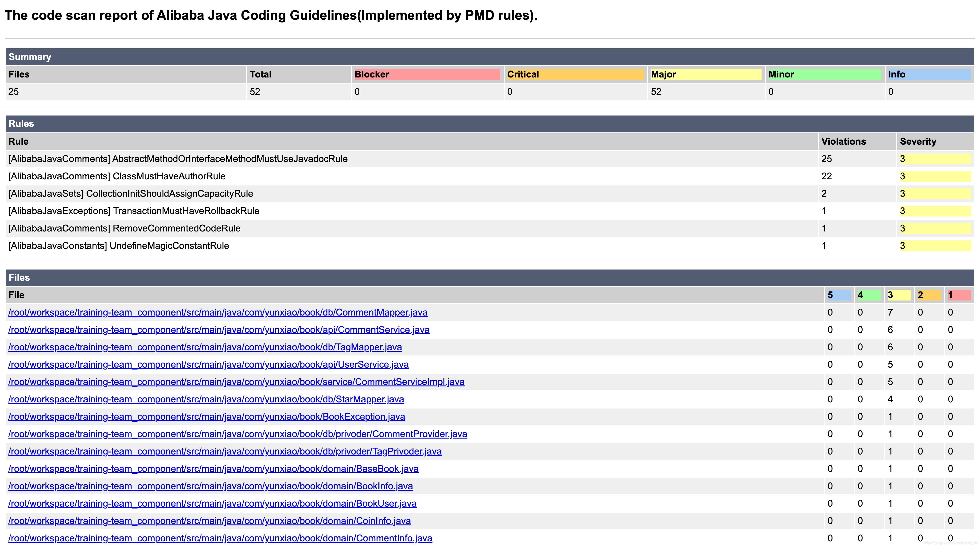Click the TransactionMustHaveRollbackRule rule name
The width and height of the screenshot is (980, 547).
click(186, 211)
